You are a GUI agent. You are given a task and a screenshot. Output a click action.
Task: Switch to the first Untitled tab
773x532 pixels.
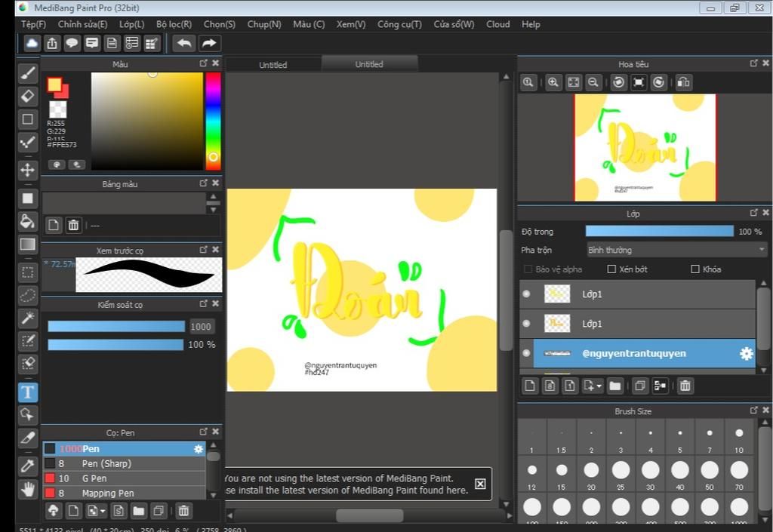[x=273, y=65]
